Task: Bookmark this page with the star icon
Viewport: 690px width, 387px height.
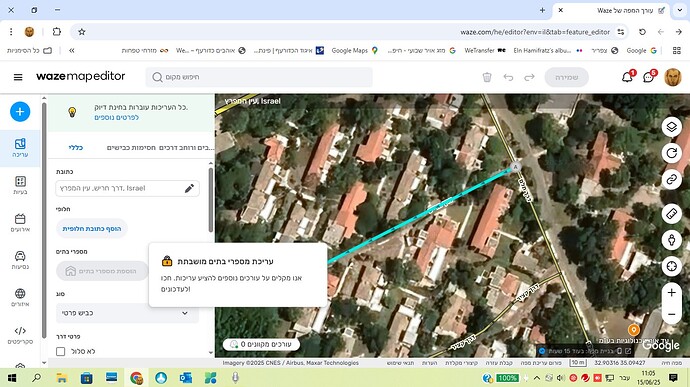Action: 82,32
